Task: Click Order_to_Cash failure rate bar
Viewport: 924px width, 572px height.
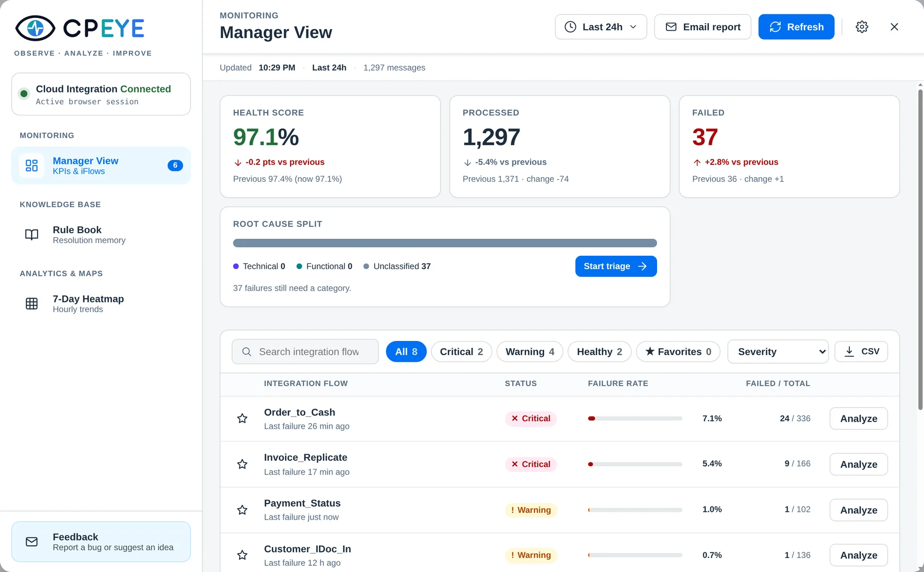Action: tap(635, 418)
